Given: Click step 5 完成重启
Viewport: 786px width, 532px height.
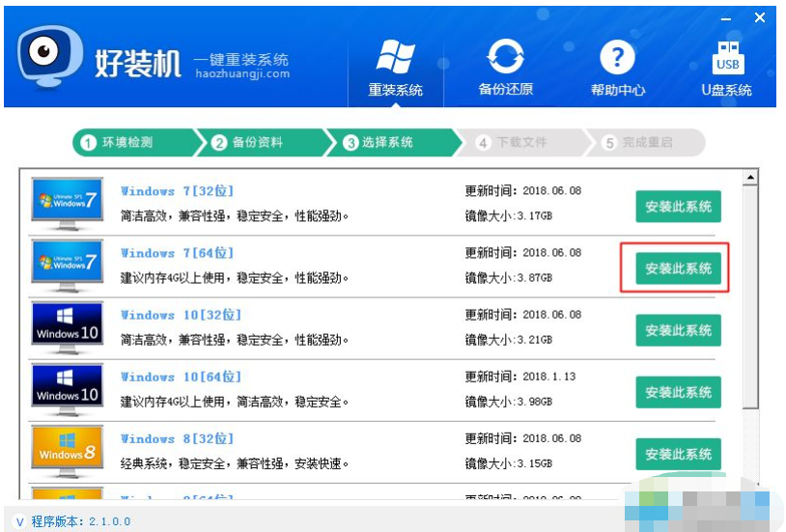Looking at the screenshot, I should click(646, 142).
